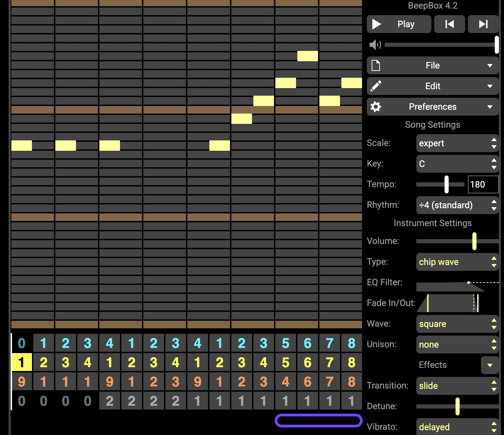Select pattern 4 in the orange channel row

pyautogui.click(x=286, y=382)
